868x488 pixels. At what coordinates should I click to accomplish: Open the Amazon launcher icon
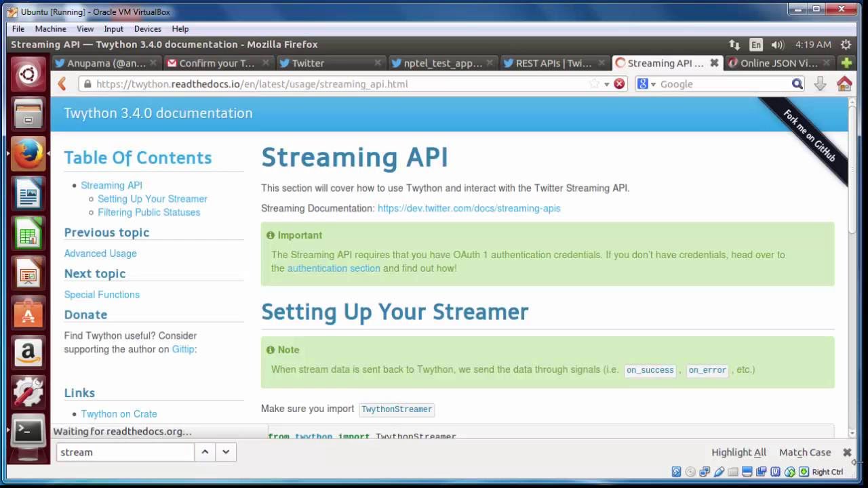pyautogui.click(x=28, y=352)
